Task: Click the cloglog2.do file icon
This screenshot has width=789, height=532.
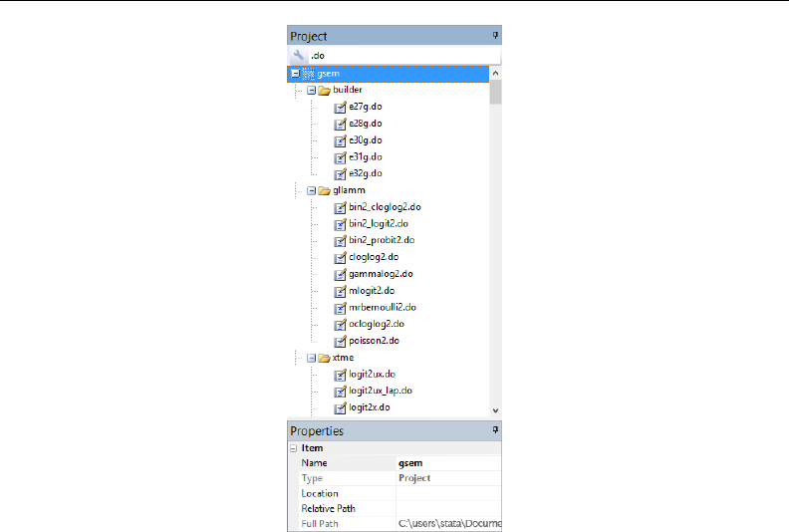Action: [x=340, y=258]
